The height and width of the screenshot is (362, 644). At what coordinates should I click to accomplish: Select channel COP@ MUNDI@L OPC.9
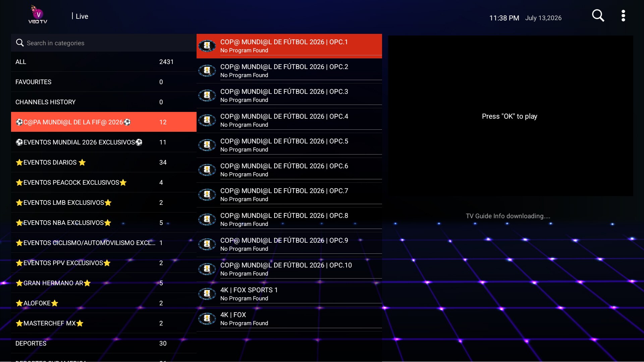point(289,244)
